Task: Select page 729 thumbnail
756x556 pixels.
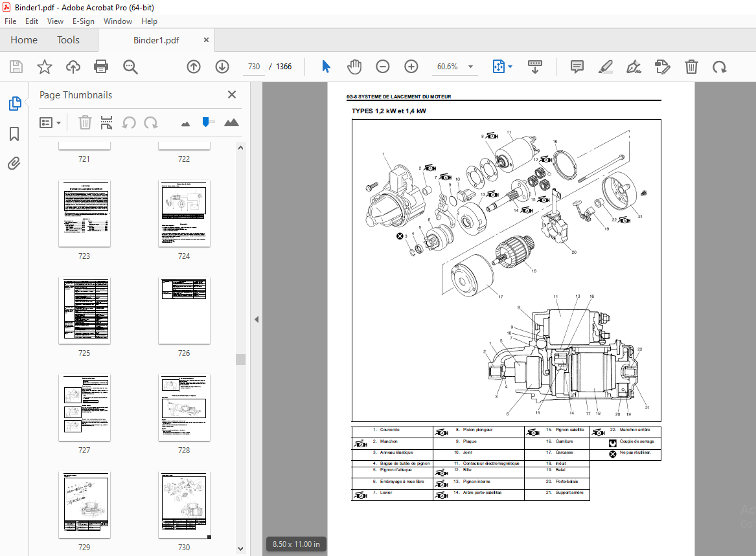Action: pyautogui.click(x=84, y=504)
